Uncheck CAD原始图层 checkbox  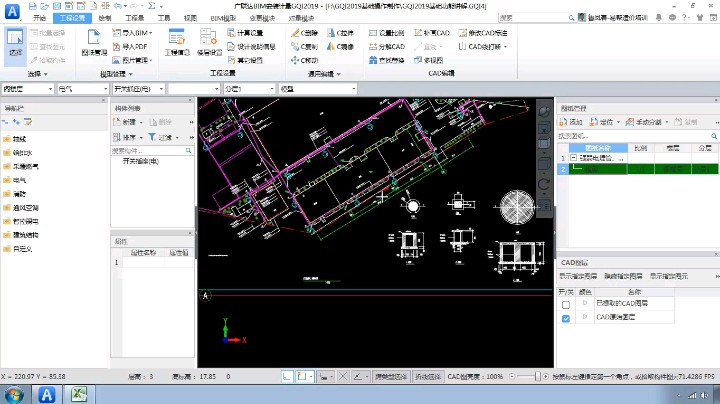(566, 318)
